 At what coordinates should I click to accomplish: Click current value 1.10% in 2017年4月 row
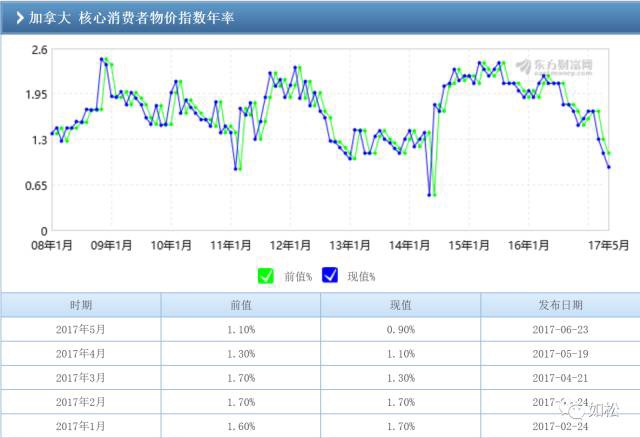pos(401,354)
